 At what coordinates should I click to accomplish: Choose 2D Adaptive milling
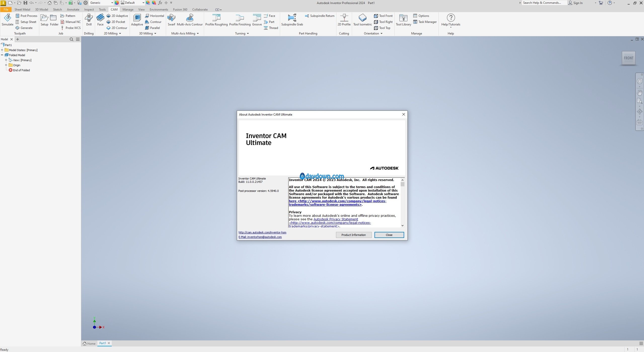117,16
